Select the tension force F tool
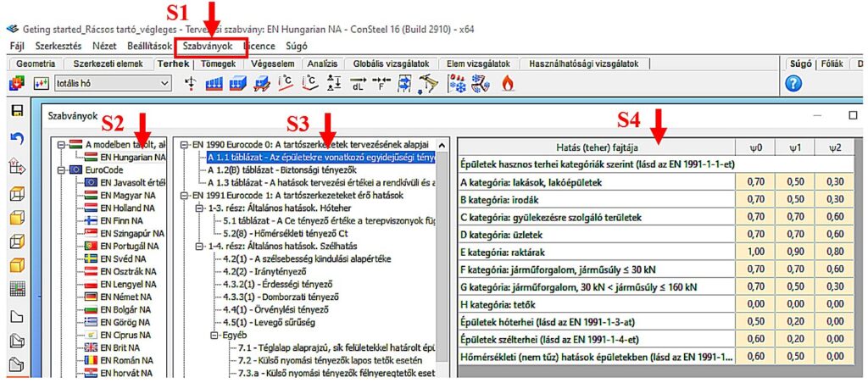This screenshot has width=868, height=383. pyautogui.click(x=382, y=84)
